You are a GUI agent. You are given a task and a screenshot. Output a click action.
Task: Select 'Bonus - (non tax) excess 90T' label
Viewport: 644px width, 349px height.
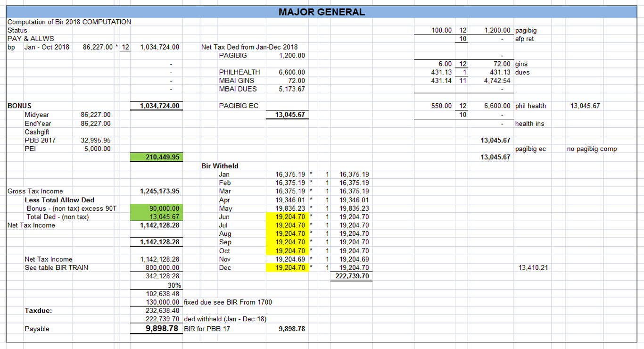(x=71, y=208)
